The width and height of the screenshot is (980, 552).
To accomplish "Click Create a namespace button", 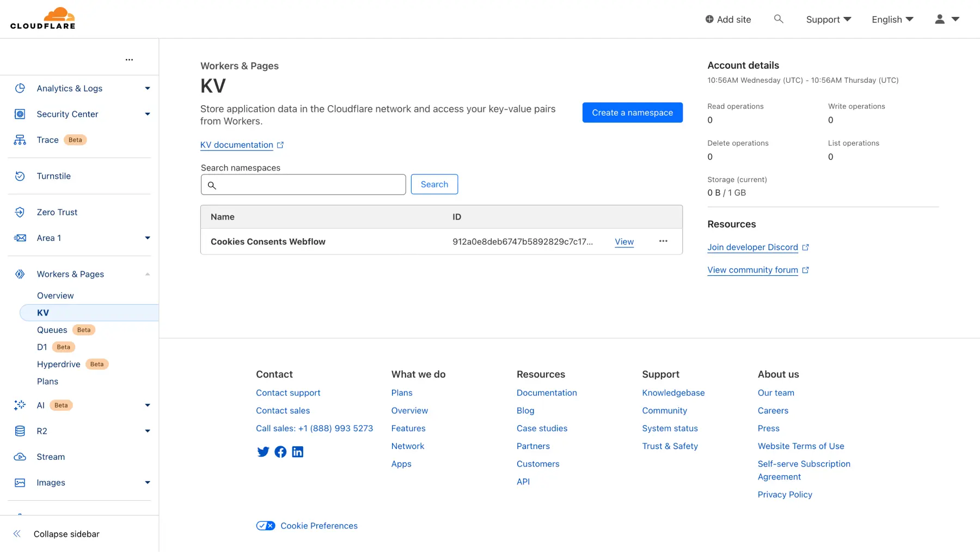I will pyautogui.click(x=632, y=112).
